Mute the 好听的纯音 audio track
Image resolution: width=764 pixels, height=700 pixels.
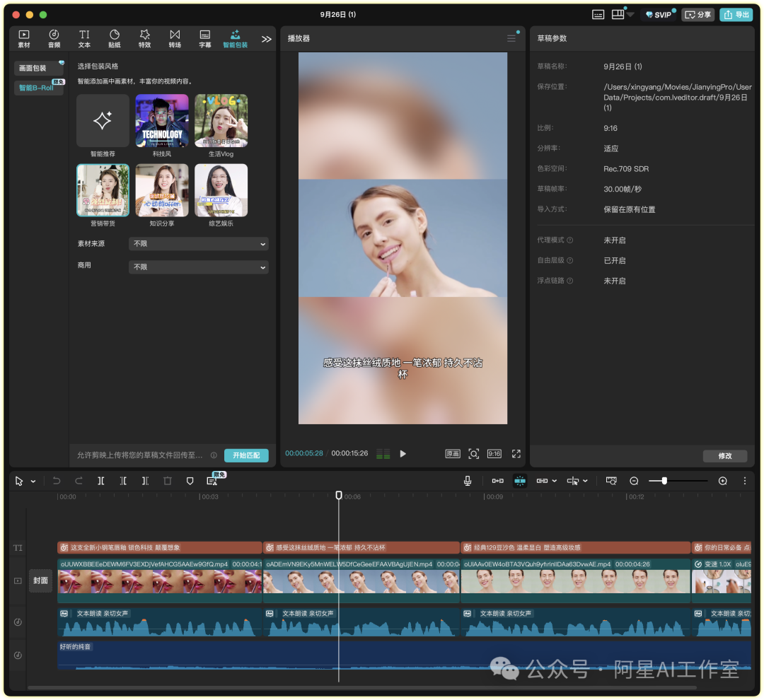(x=18, y=655)
